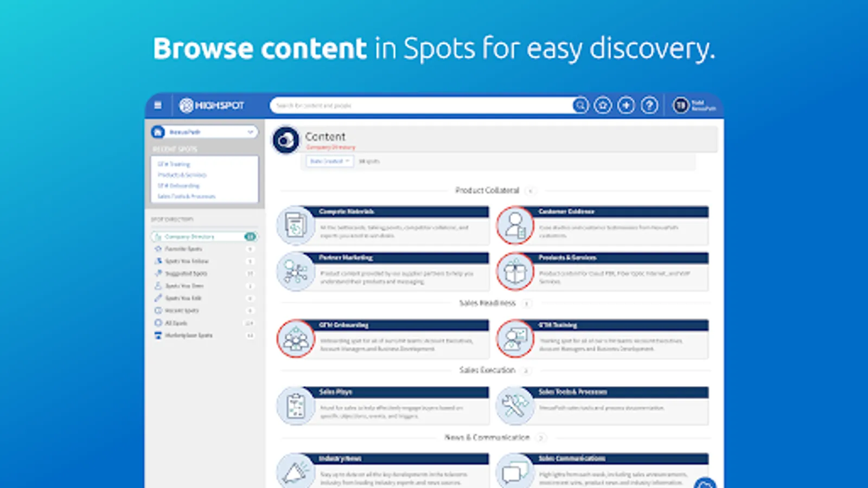Open the user profile avatar menu
Image resolution: width=868 pixels, height=488 pixels.
pyautogui.click(x=681, y=105)
